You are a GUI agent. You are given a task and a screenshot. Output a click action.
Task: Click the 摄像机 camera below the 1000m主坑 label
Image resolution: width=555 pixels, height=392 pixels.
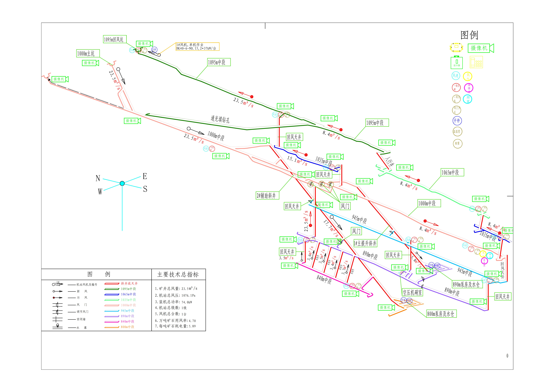(x=91, y=63)
